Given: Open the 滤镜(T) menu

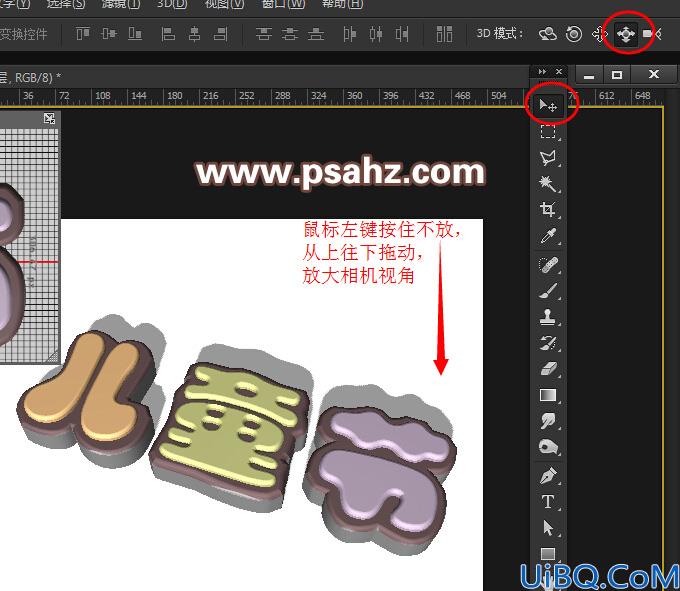Looking at the screenshot, I should pyautogui.click(x=121, y=4).
